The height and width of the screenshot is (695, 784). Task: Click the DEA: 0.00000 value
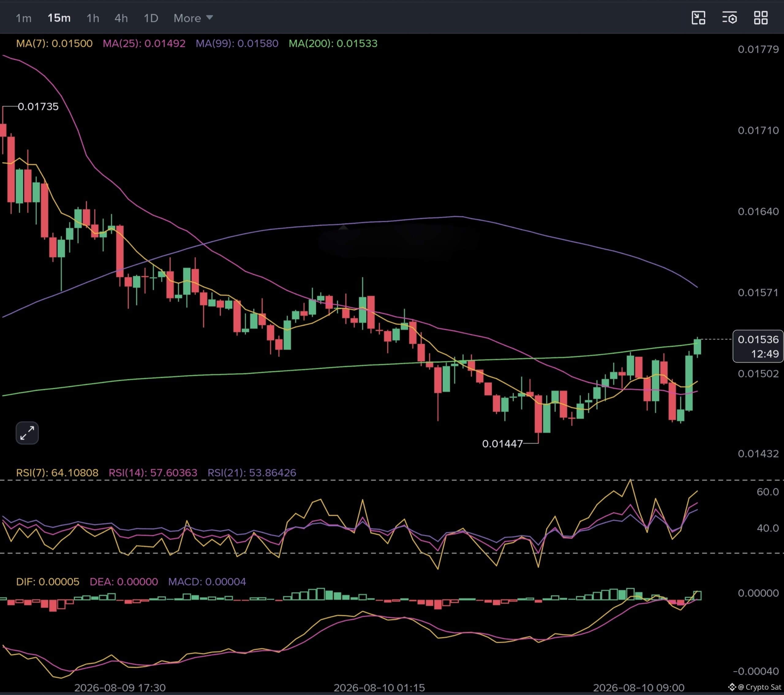(x=123, y=581)
